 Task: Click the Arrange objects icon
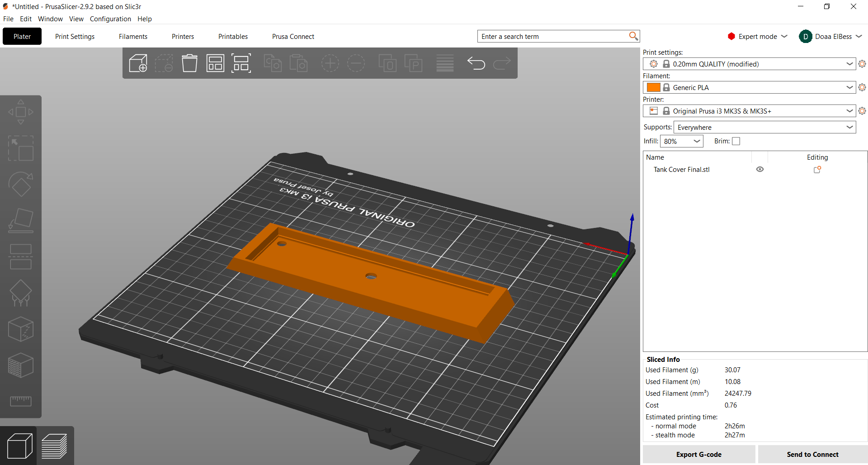[x=215, y=63]
